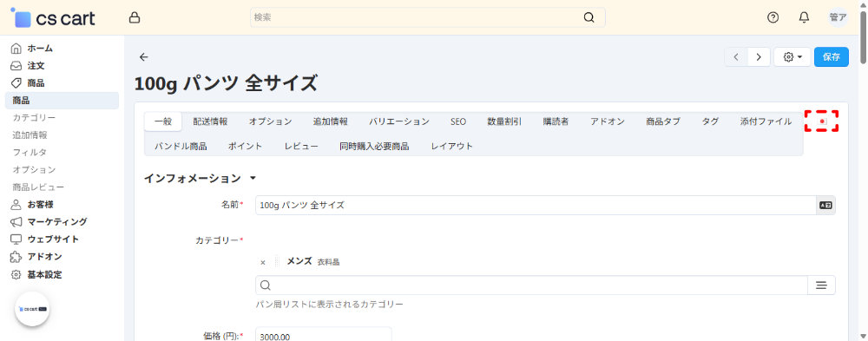
Task: Click the lock icon in header
Action: pos(134,17)
